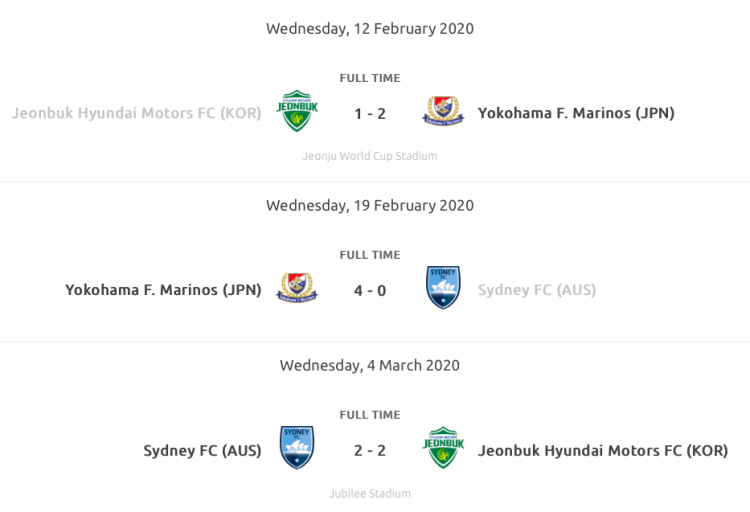Open Yokohama F. Marinos (JPN) in the 12 February match
This screenshot has width=750, height=512.
(x=576, y=113)
